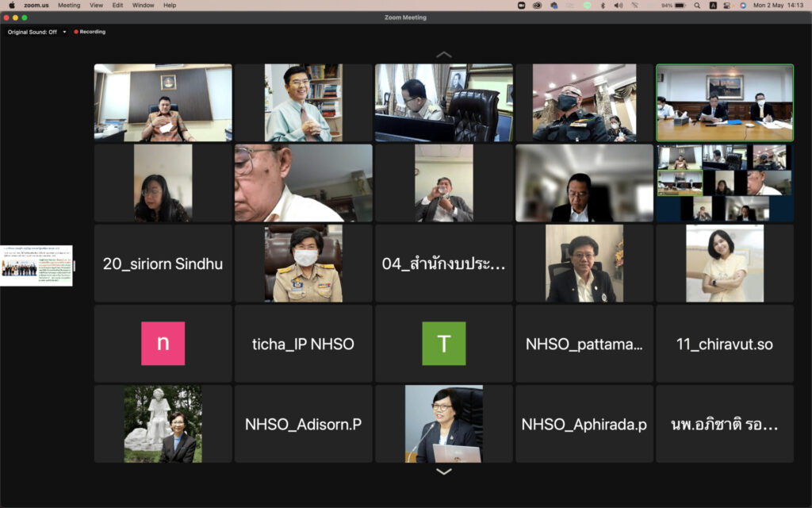Select NHSO_Adisorn.P participant tile
This screenshot has height=508, width=812.
click(x=303, y=424)
